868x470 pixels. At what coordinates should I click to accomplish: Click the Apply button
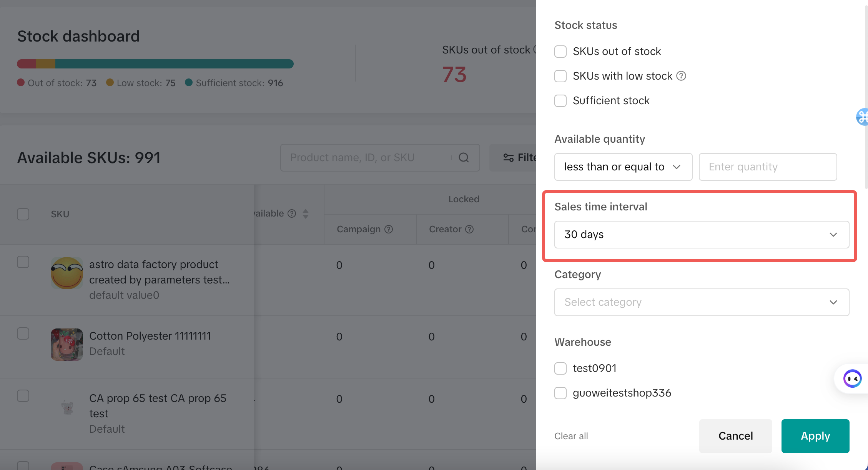pyautogui.click(x=815, y=436)
